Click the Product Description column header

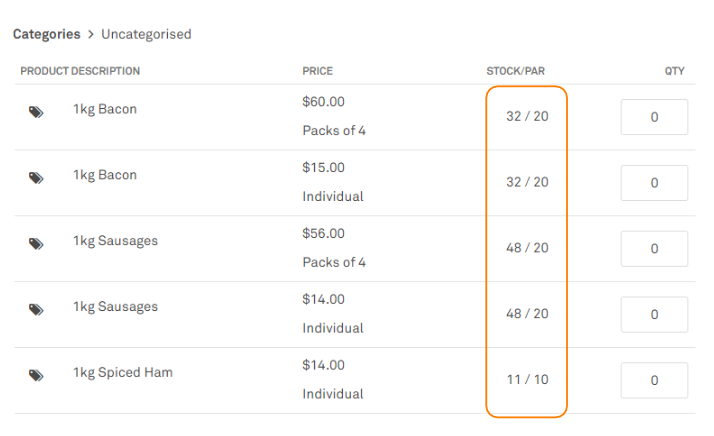coord(80,71)
